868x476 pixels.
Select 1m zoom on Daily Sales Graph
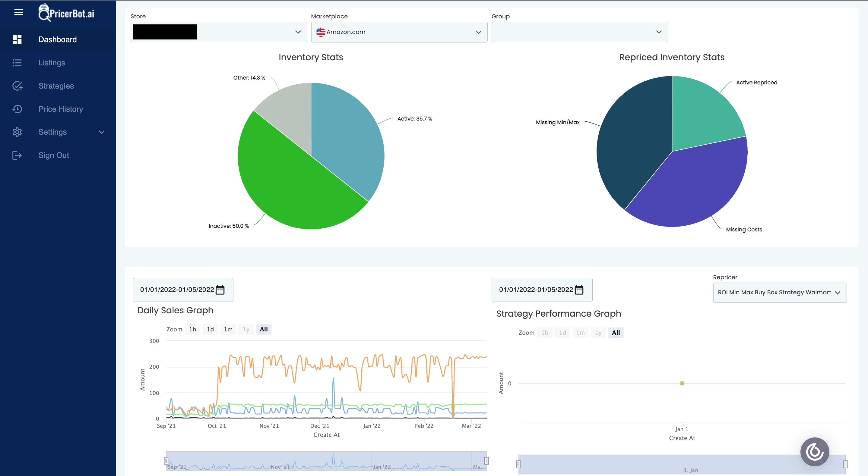[x=228, y=329]
